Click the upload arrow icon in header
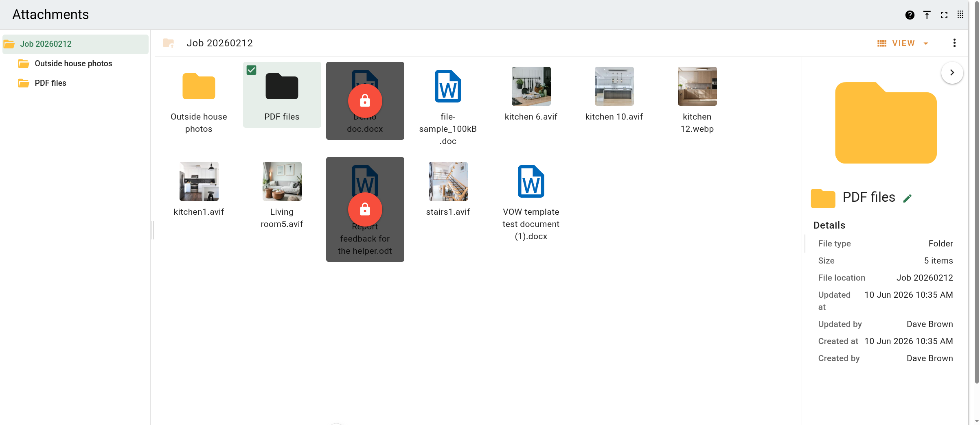 (x=927, y=15)
